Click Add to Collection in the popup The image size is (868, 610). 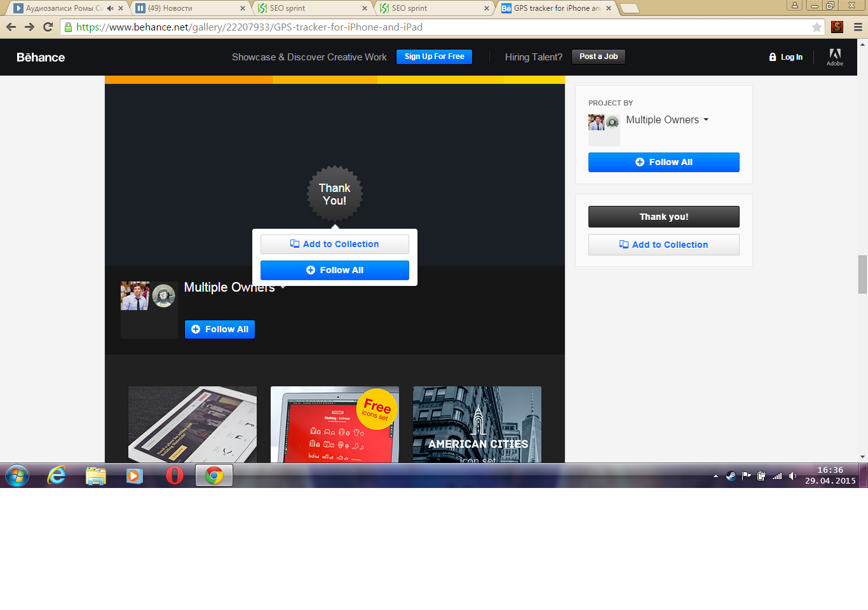coord(335,244)
